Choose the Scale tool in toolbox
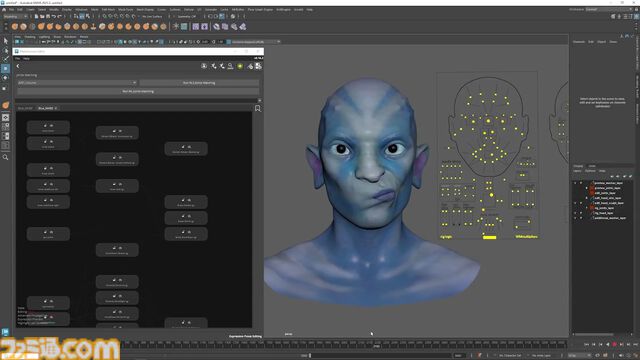Screen dimensions: 640x360 pos(6,87)
